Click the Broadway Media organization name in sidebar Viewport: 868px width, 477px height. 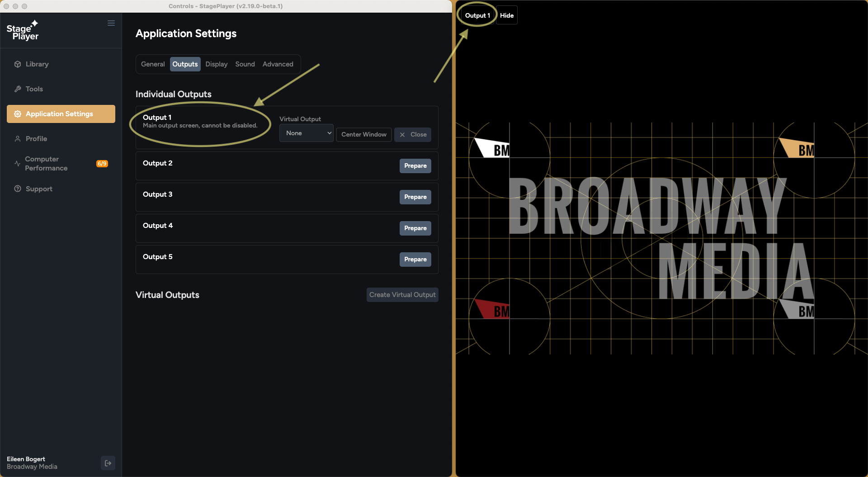(32, 467)
